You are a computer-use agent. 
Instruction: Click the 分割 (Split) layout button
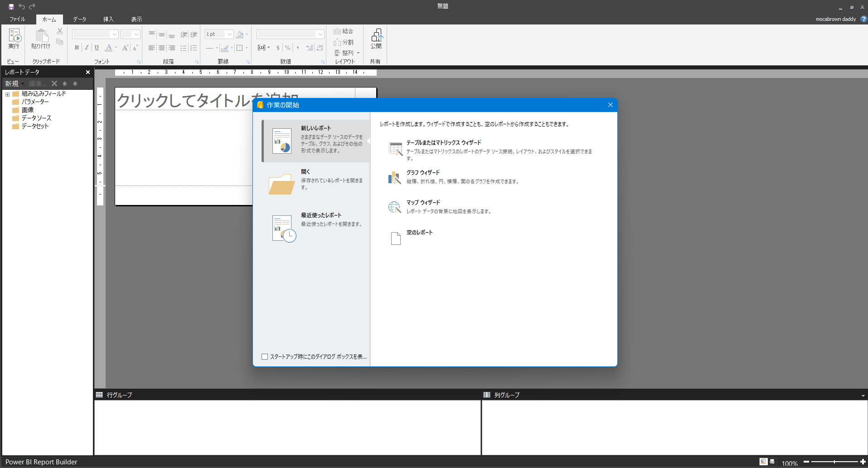[x=343, y=42]
